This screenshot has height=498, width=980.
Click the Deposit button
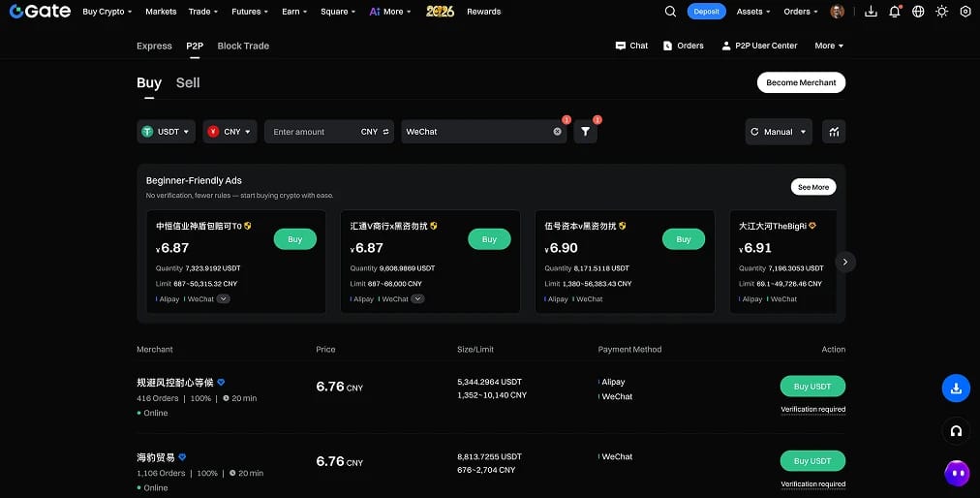pos(706,12)
